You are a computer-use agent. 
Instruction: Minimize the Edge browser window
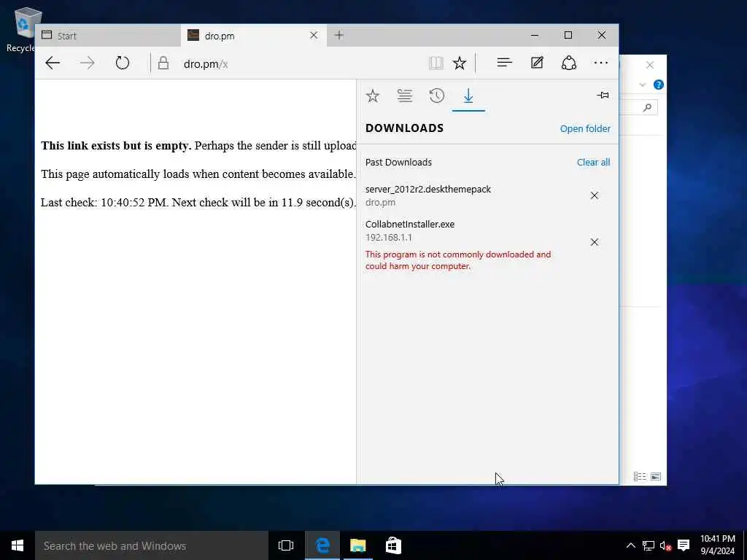(535, 35)
